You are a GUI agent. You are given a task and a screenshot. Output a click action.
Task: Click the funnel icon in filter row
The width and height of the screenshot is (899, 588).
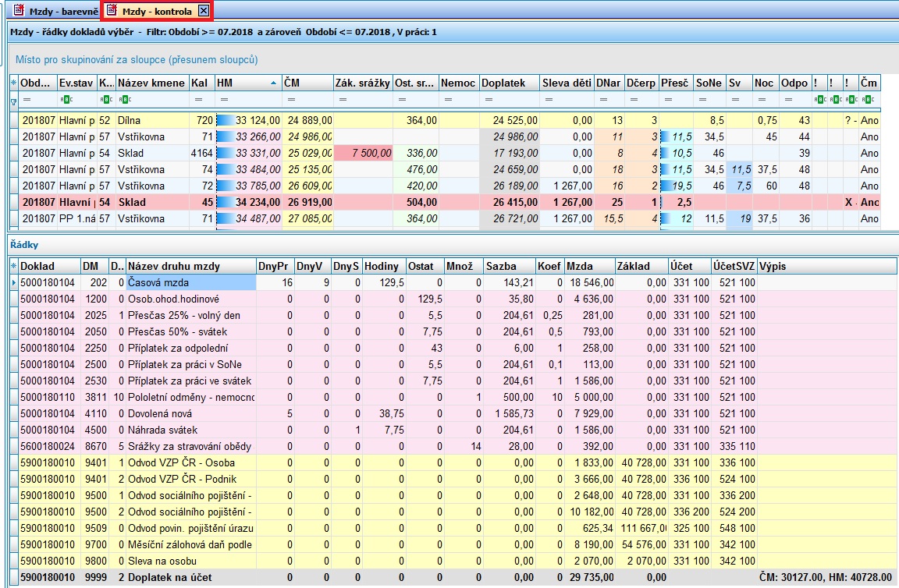14,101
